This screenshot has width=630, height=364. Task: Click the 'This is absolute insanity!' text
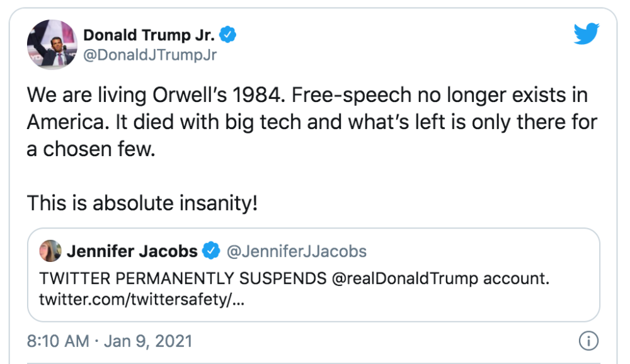pos(142,203)
